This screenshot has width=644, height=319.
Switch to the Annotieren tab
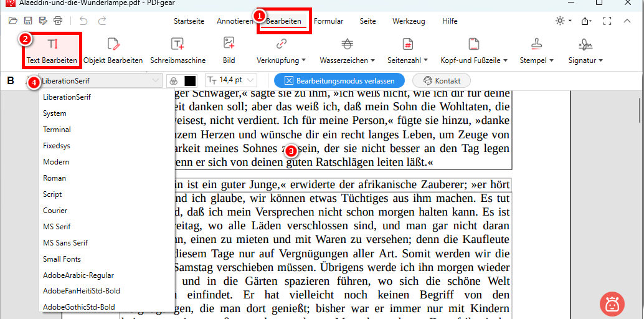pyautogui.click(x=235, y=21)
